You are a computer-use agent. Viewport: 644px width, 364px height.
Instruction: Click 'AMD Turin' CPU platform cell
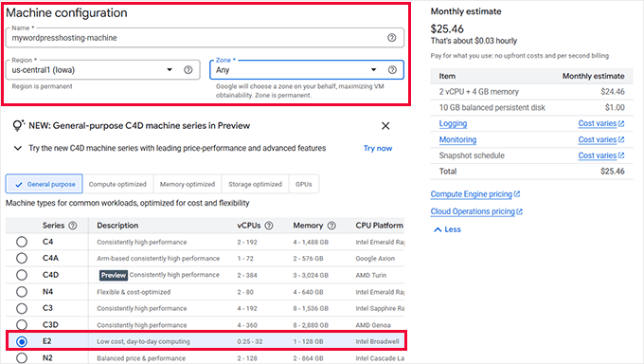tap(371, 275)
